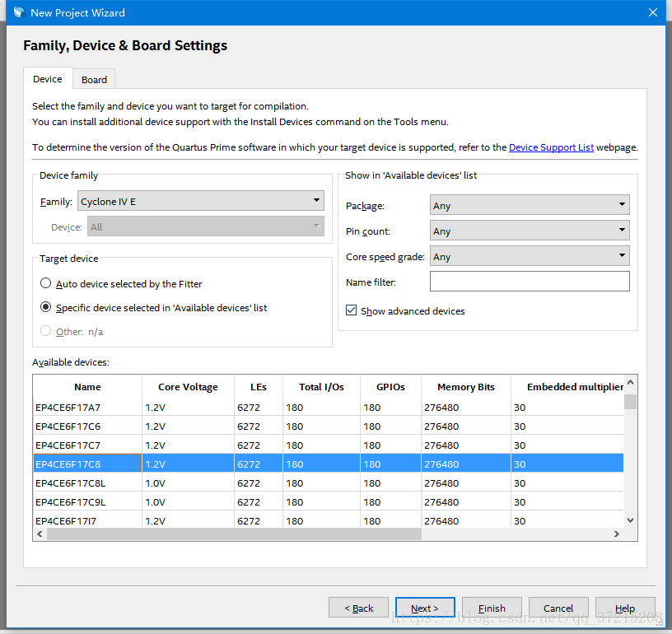Sort by the Core Voltage column header
The width and height of the screenshot is (672, 634).
tap(188, 387)
